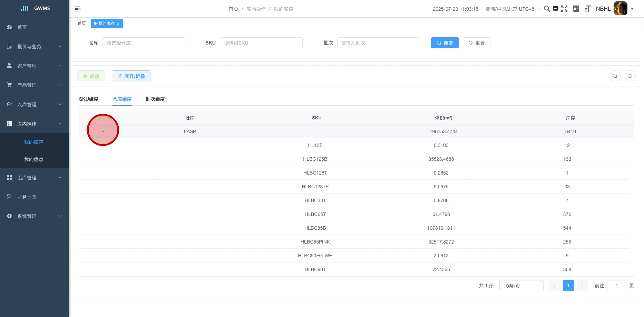The image size is (644, 317).
Task: Open the message chat bubble icon
Action: click(x=555, y=9)
